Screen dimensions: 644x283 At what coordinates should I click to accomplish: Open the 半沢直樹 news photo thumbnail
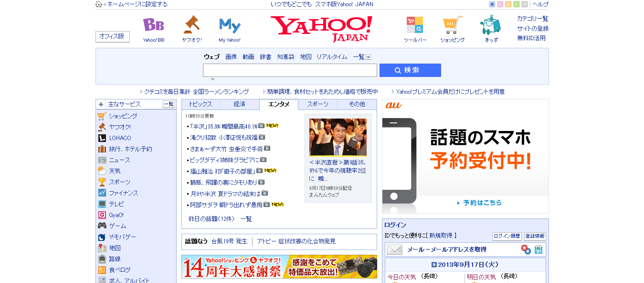pyautogui.click(x=338, y=137)
